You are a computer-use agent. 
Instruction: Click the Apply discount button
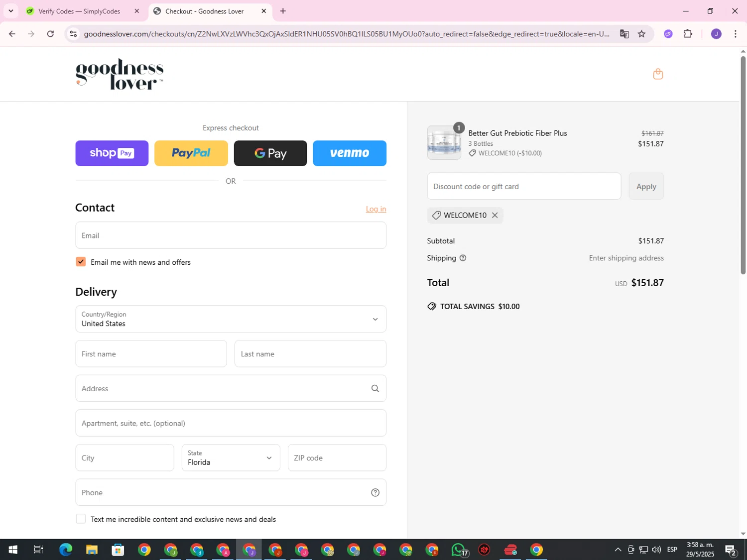[x=646, y=186]
